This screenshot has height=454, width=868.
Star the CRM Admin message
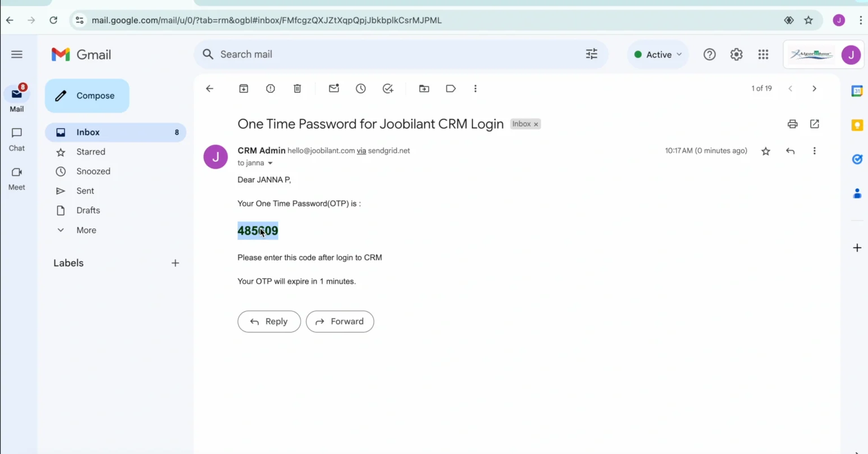[x=765, y=151]
